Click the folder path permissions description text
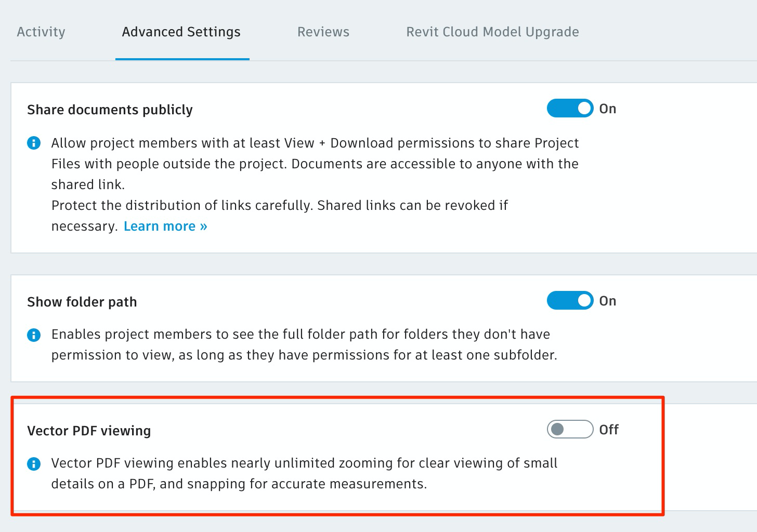The width and height of the screenshot is (757, 532). tap(304, 345)
